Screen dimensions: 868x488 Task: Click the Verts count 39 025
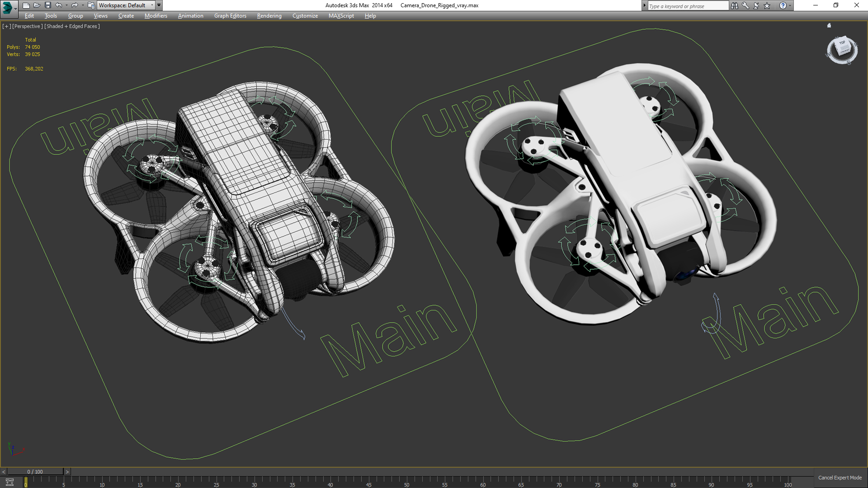point(33,54)
